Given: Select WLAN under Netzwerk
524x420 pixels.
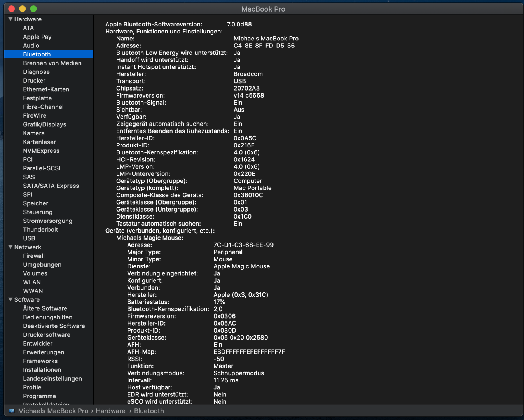Looking at the screenshot, I should (x=32, y=282).
